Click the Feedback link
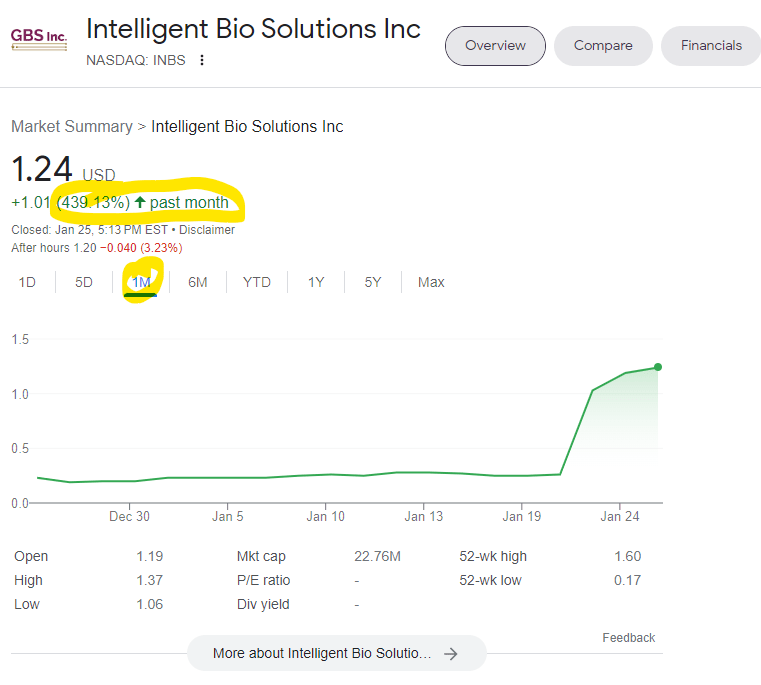761x685 pixels. (x=628, y=638)
